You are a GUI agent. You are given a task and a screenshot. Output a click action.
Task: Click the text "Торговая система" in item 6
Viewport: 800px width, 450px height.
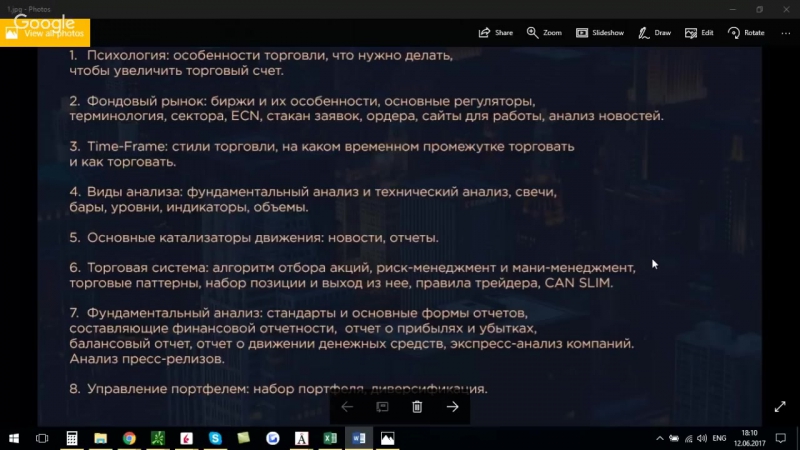[147, 268]
